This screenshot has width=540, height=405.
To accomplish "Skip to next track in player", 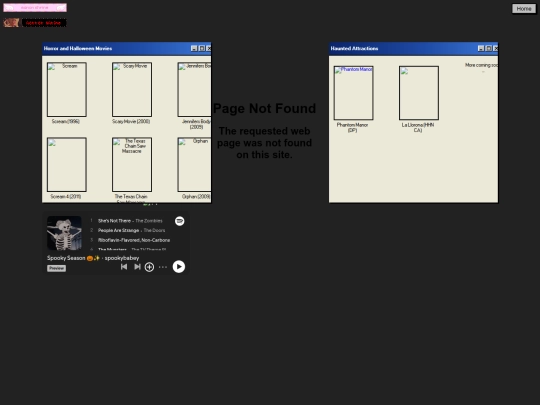I will click(x=137, y=267).
